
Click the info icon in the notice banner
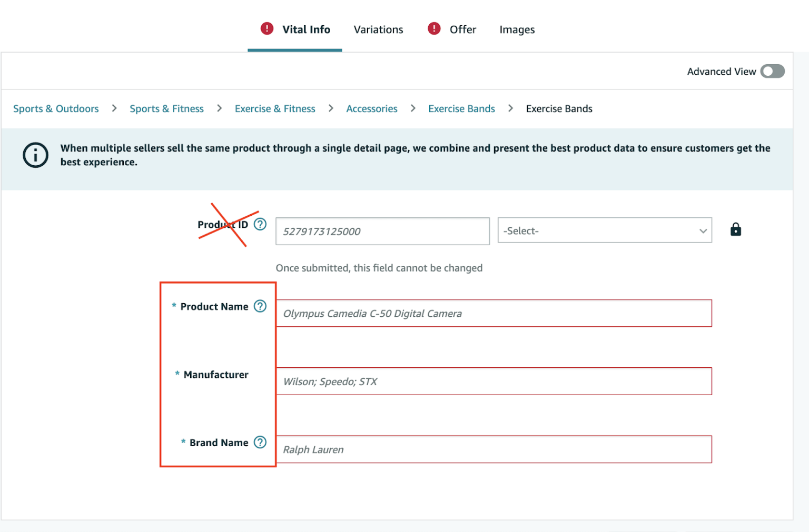click(35, 155)
